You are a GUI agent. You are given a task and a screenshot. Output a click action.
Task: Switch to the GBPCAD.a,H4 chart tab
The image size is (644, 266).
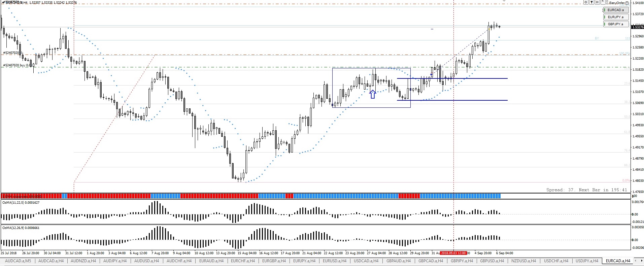pos(431,261)
